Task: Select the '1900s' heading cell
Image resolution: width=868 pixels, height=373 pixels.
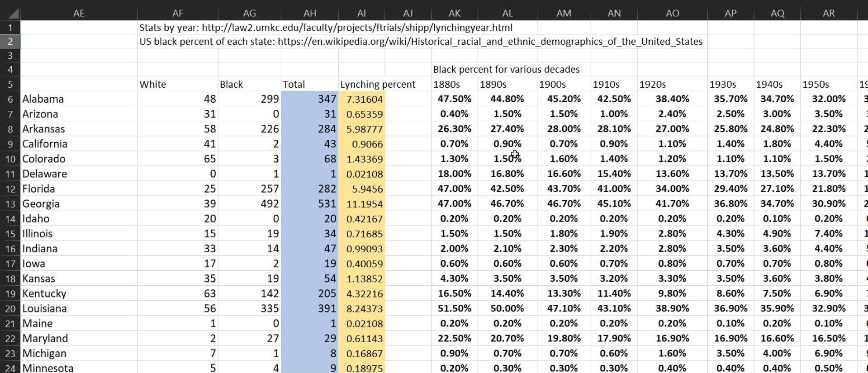Action: point(564,84)
